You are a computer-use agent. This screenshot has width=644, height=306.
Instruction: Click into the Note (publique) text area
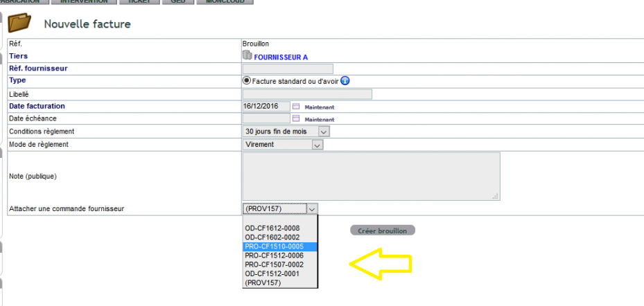click(x=372, y=177)
